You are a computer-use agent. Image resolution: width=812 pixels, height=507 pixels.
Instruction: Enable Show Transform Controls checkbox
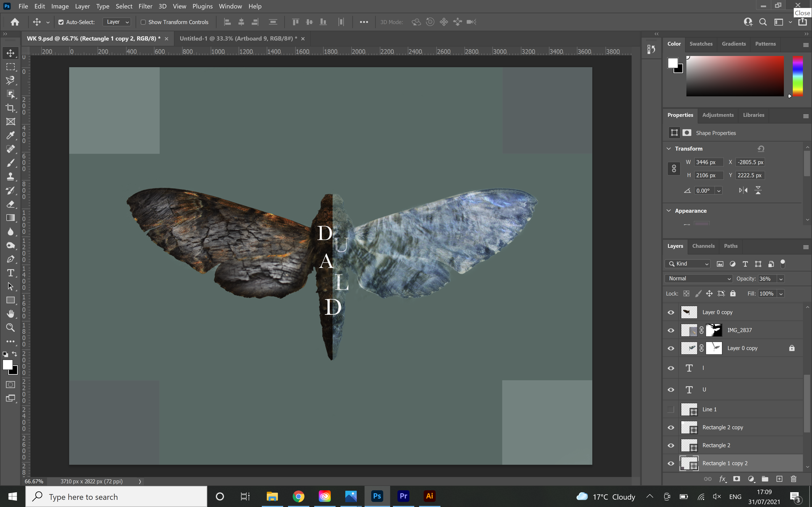tap(143, 22)
